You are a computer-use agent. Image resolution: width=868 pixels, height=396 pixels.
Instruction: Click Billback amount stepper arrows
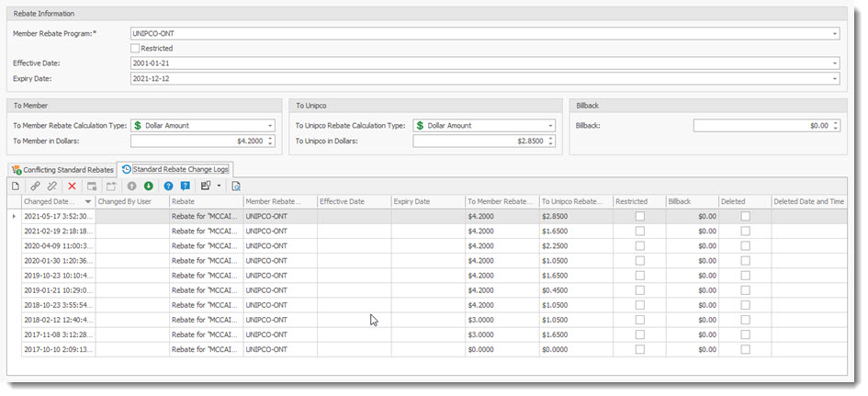tap(834, 125)
